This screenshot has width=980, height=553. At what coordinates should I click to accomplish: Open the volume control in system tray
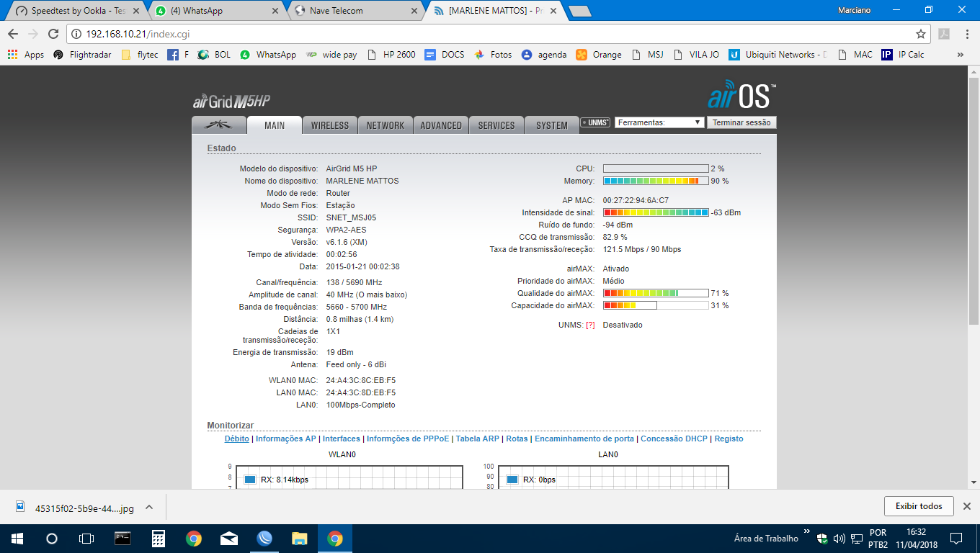(x=839, y=538)
